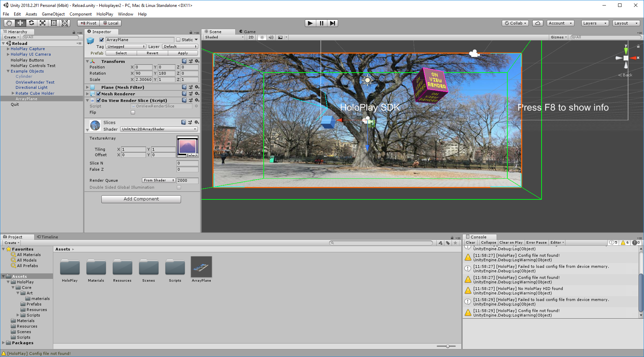Select the Move tool
The width and height of the screenshot is (644, 357).
coord(20,23)
